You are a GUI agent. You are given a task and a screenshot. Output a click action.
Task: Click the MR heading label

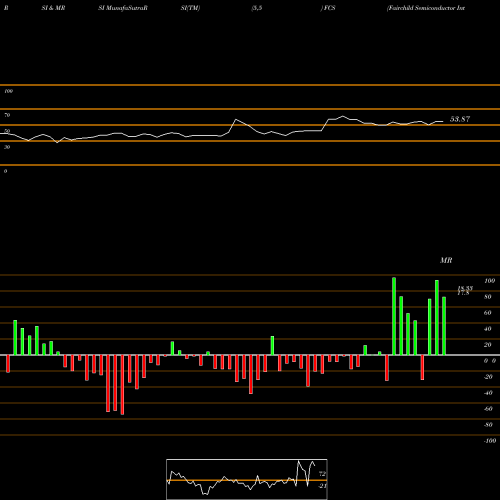[x=446, y=260]
